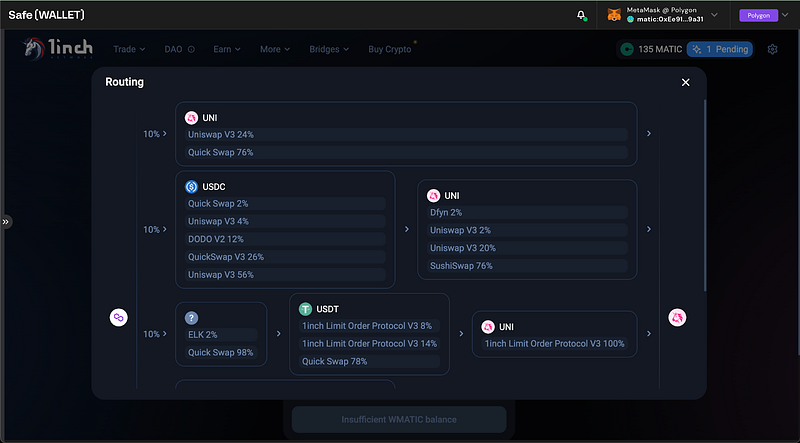The height and width of the screenshot is (443, 800).
Task: Click the USDC token icon
Action: (191, 187)
